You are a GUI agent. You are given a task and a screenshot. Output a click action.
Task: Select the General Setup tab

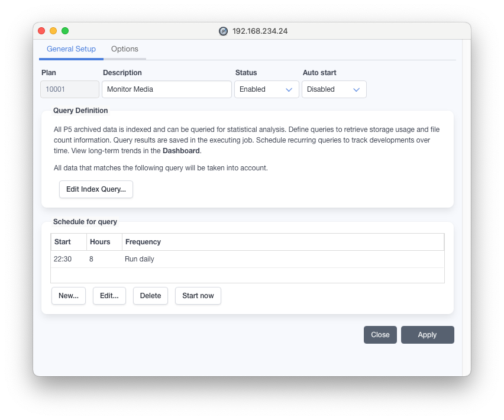pyautogui.click(x=72, y=49)
